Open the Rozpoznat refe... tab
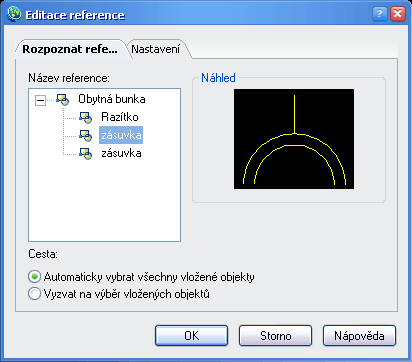Screen dimensions: 412x362 pos(70,49)
